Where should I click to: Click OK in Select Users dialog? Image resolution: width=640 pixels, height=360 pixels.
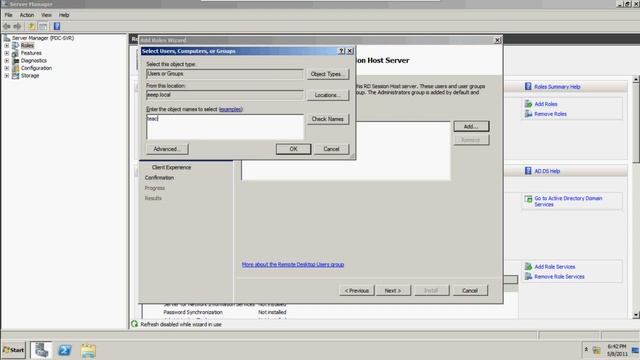pyautogui.click(x=293, y=149)
